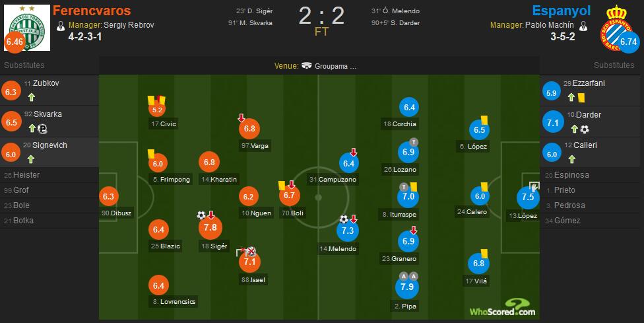Viewport: 644px width, 323px height.
Task: Click Isael's 7.1 rating circle
Action: click(x=249, y=262)
